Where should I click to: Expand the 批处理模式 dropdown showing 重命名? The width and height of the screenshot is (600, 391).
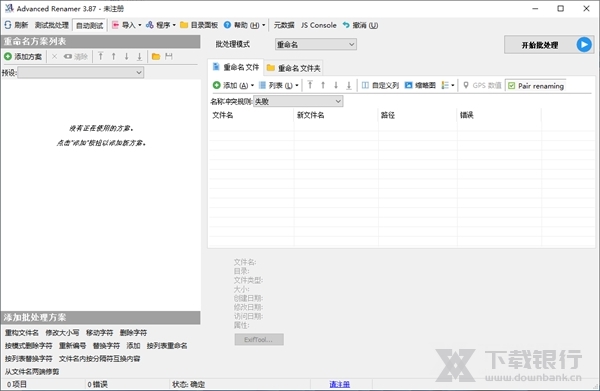316,44
